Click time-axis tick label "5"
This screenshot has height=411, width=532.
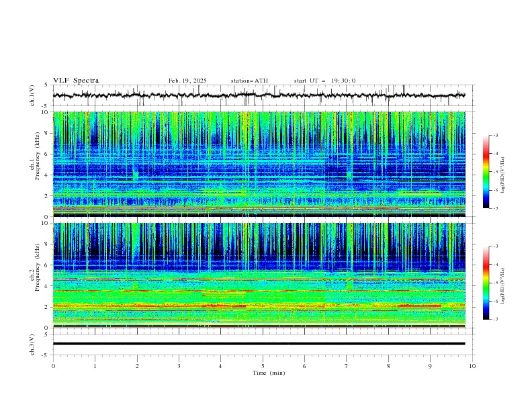click(263, 366)
